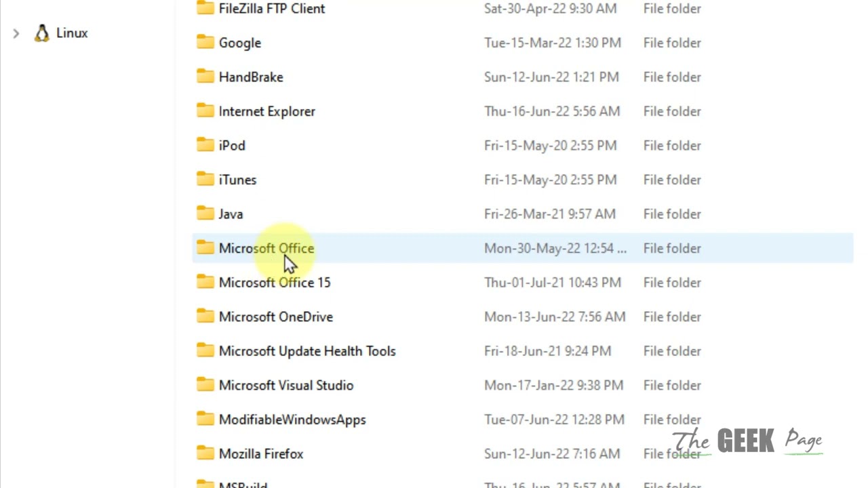
Task: Click the Linux penguin icon
Action: [x=42, y=33]
